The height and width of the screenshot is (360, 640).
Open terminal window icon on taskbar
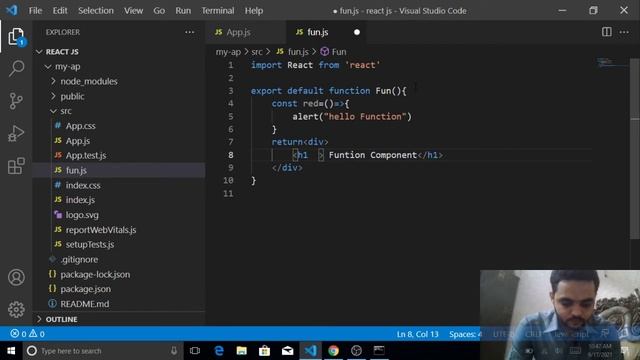(379, 351)
